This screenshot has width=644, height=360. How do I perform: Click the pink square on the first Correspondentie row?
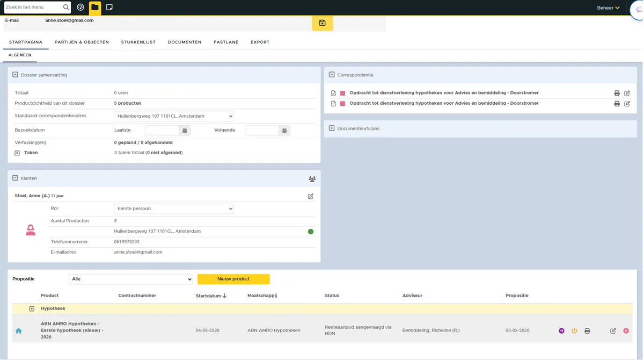coord(343,93)
